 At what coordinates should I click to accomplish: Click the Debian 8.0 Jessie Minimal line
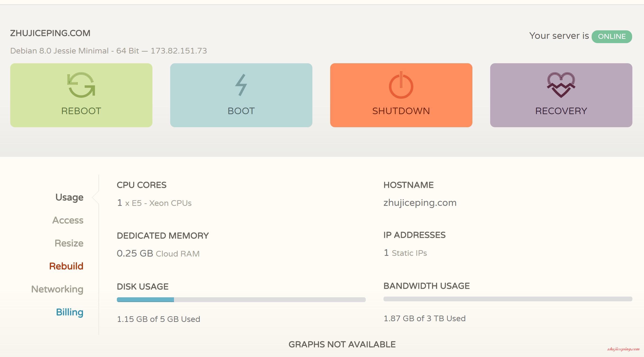click(x=109, y=51)
